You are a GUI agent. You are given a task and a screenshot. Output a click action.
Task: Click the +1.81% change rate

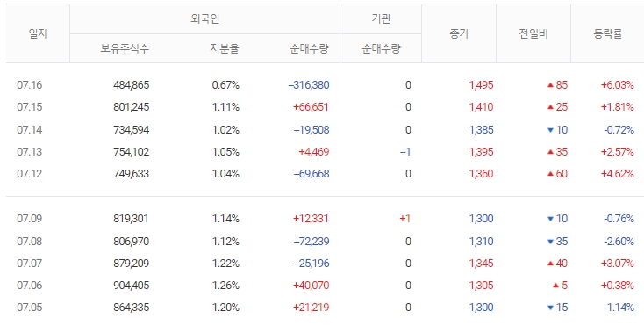point(618,107)
